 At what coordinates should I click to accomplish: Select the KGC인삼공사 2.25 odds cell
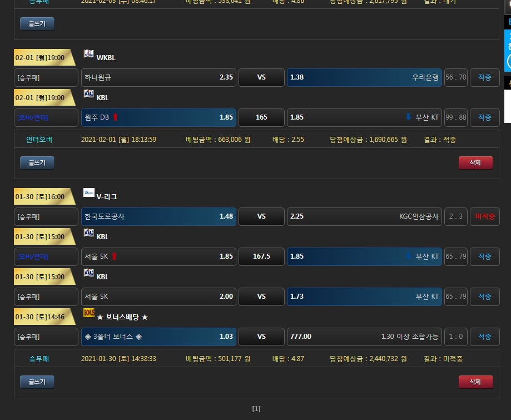click(x=364, y=216)
